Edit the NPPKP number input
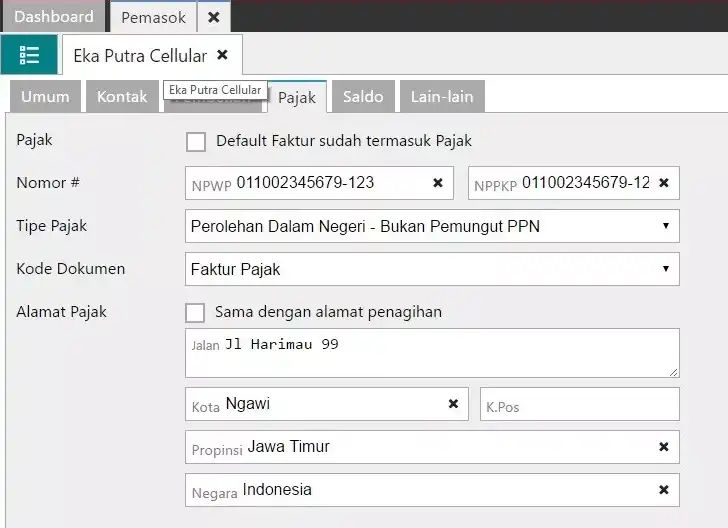728x528 pixels. coord(574,183)
